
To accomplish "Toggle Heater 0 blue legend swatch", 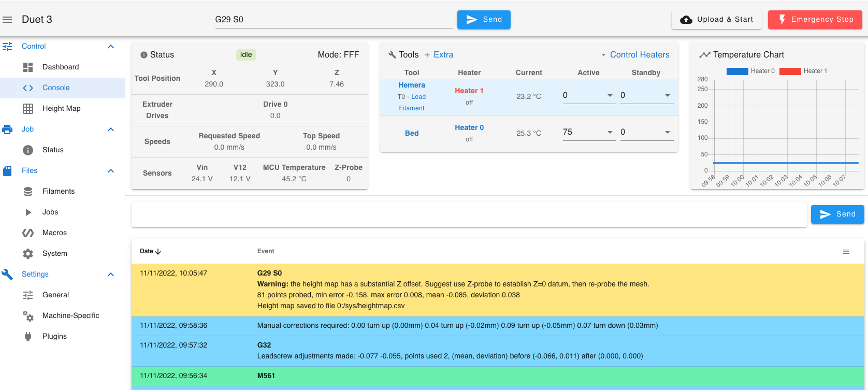I will [737, 71].
